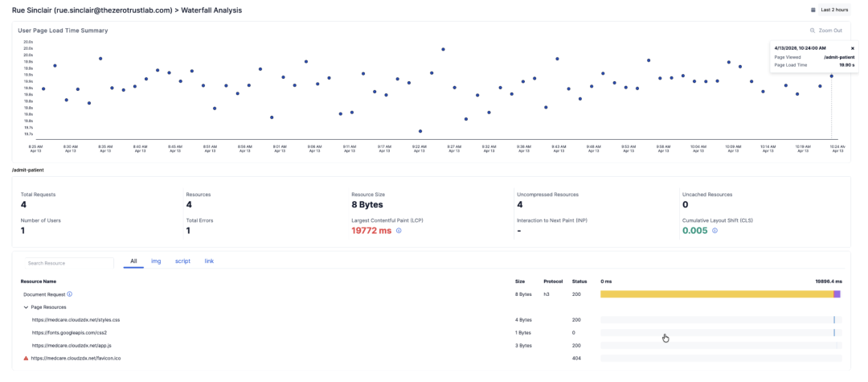The height and width of the screenshot is (382, 868).
Task: Click the Search Resource input field
Action: (x=68, y=263)
